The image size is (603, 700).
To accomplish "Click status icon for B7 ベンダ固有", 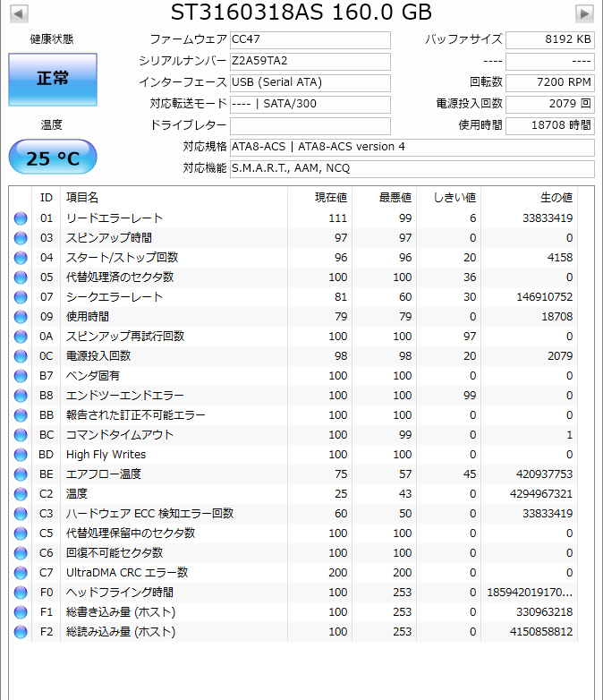I will tap(21, 376).
